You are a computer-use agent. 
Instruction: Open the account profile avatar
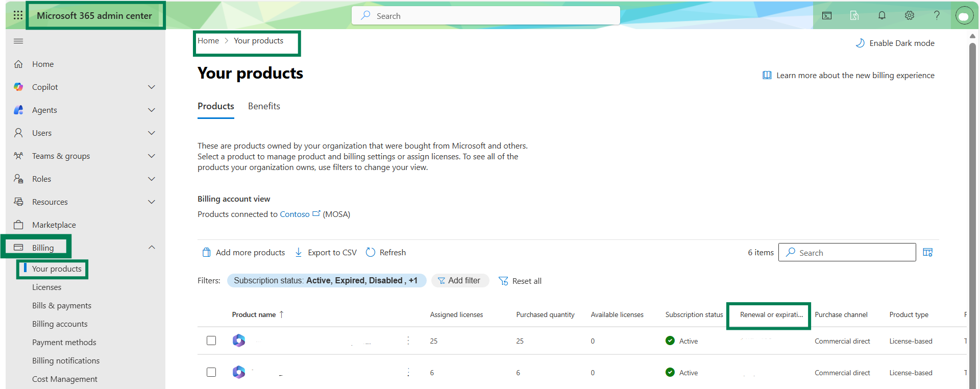click(x=964, y=16)
